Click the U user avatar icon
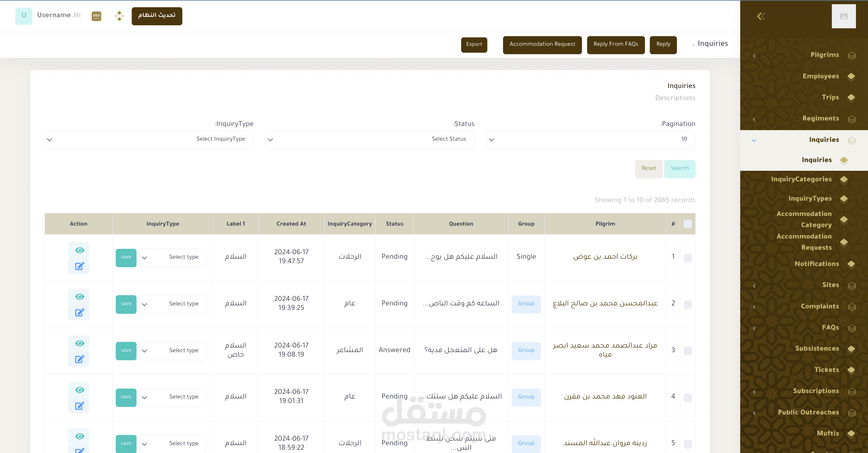The height and width of the screenshot is (453, 868). click(24, 15)
